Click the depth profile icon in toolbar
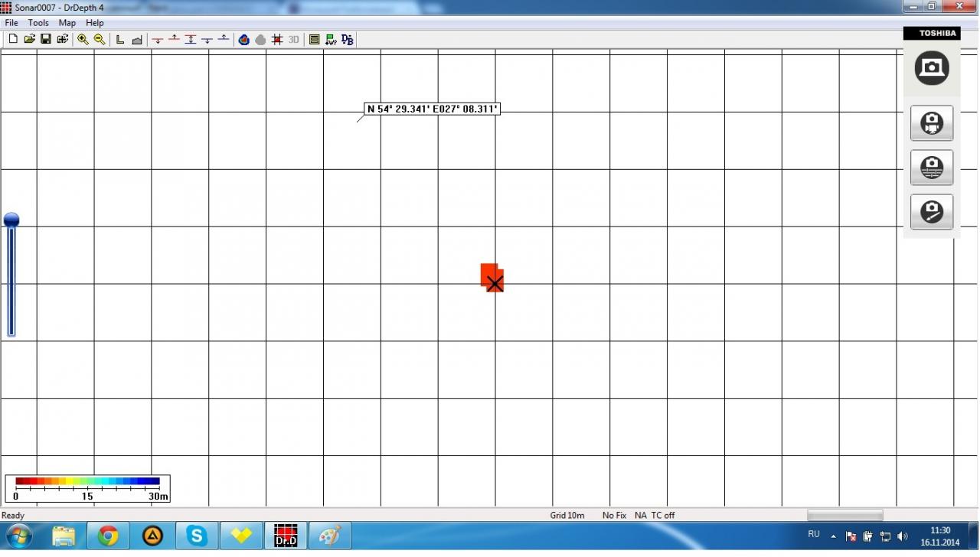Screen dimensions: 980x557 (x=137, y=40)
